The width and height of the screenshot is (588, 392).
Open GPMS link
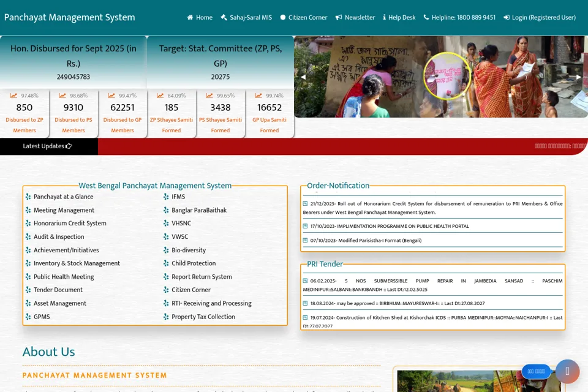coord(42,317)
